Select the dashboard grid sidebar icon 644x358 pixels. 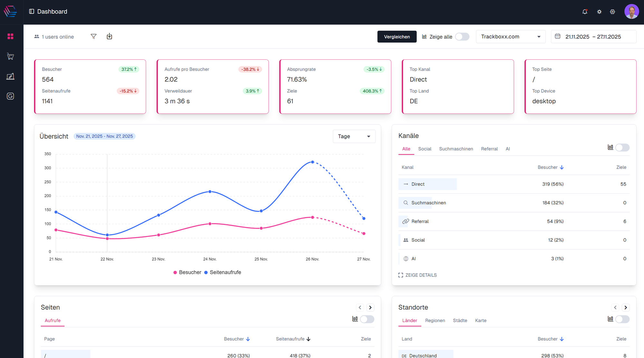[x=10, y=36]
